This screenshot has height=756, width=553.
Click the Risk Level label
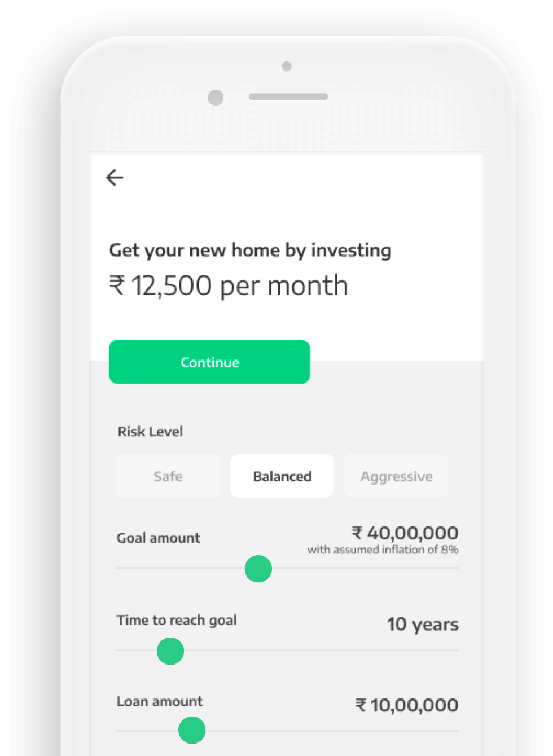[x=150, y=432]
